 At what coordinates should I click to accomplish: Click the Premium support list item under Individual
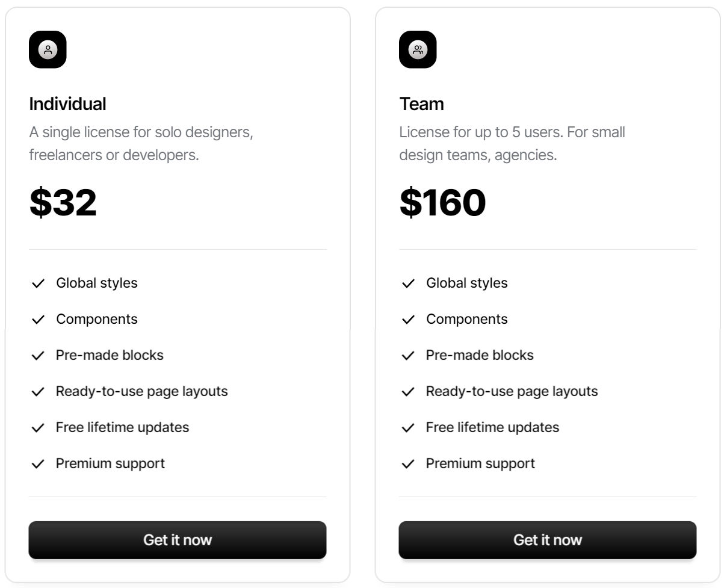click(110, 463)
